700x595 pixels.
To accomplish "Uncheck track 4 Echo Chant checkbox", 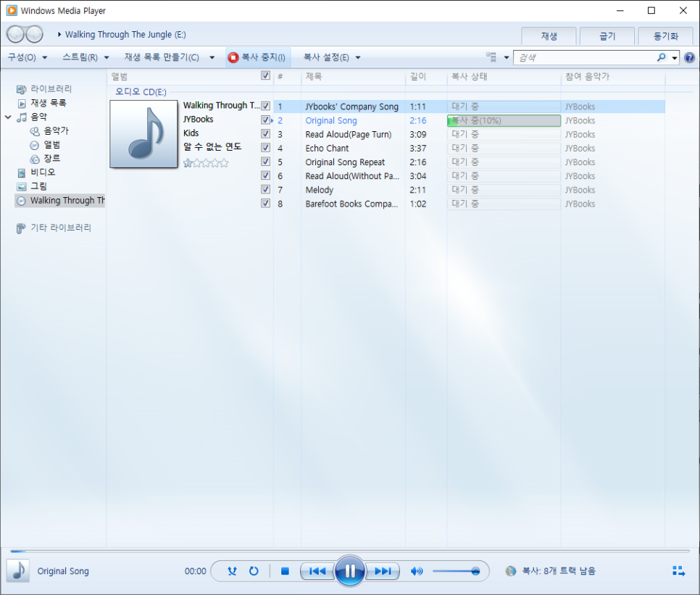I will pyautogui.click(x=266, y=148).
